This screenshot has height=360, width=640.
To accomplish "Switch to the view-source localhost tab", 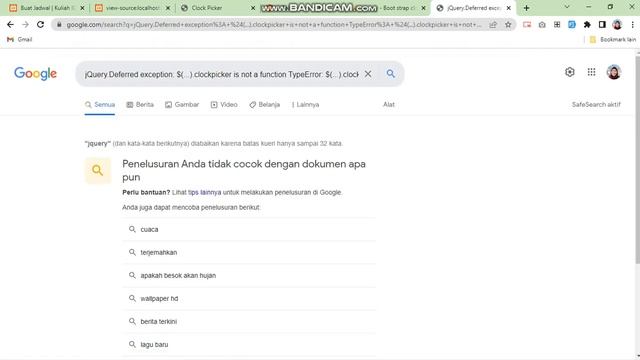I will pos(131,8).
